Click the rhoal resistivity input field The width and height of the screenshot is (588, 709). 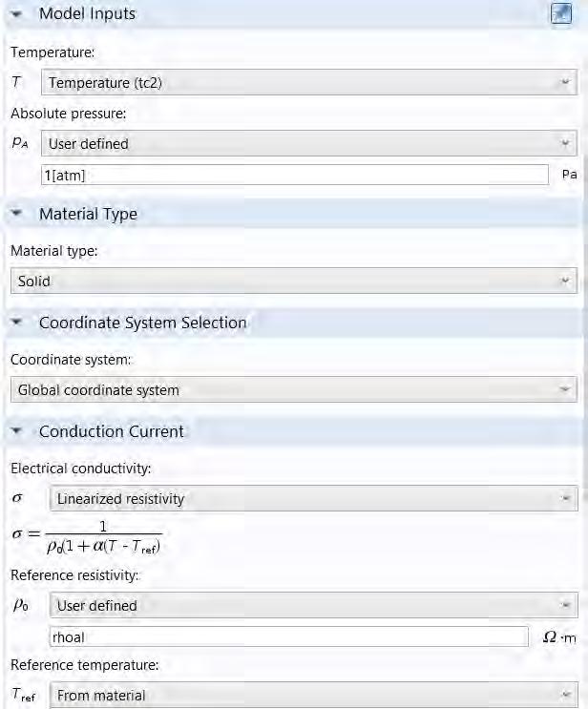[288, 637]
